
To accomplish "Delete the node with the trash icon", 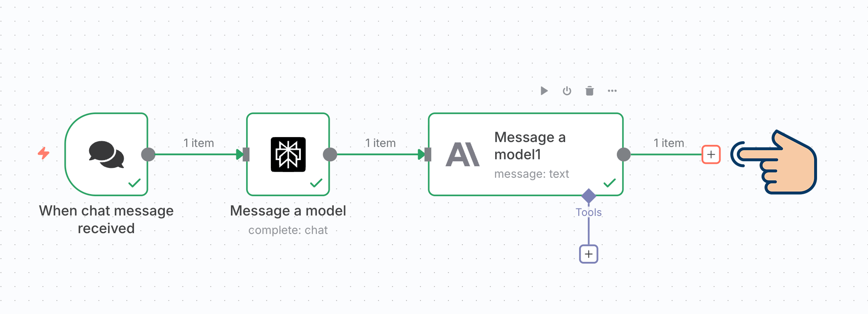I will point(589,91).
